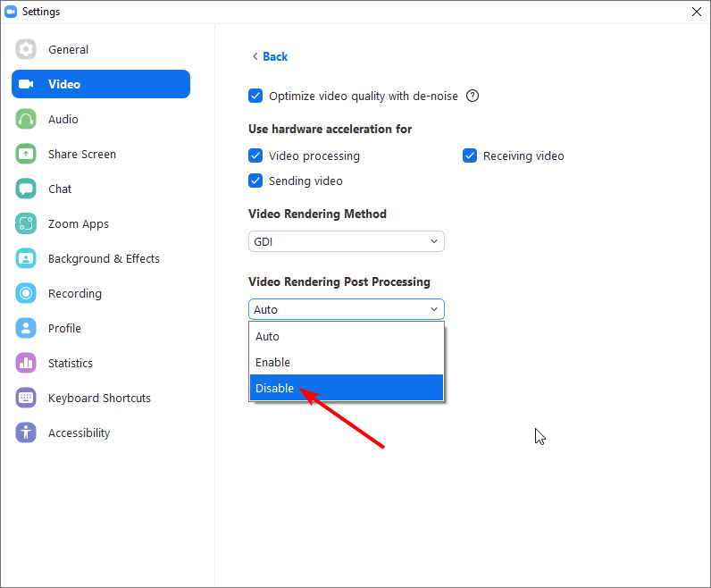This screenshot has width=711, height=588.
Task: Click the Keyboard Shortcuts keyboard icon
Action: tap(26, 398)
